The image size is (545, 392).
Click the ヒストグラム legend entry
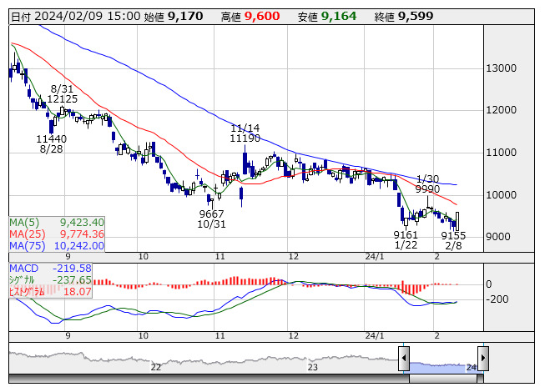point(51,292)
